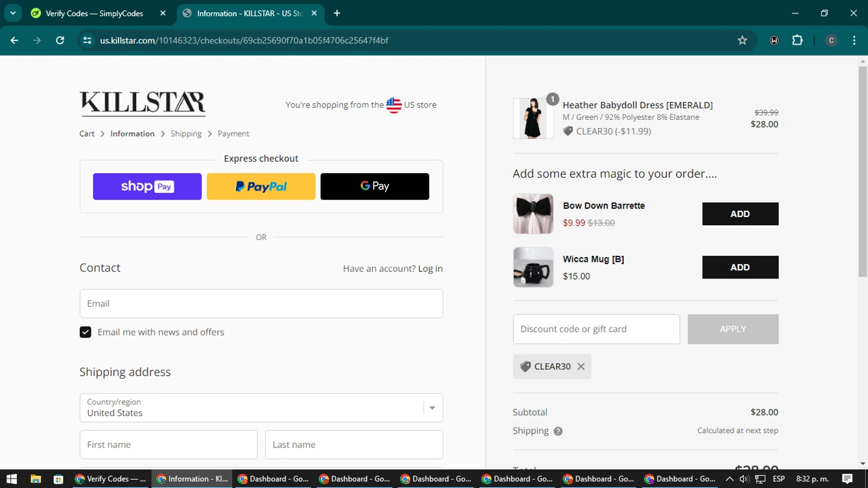Open the profile avatar labeled C

point(832,41)
